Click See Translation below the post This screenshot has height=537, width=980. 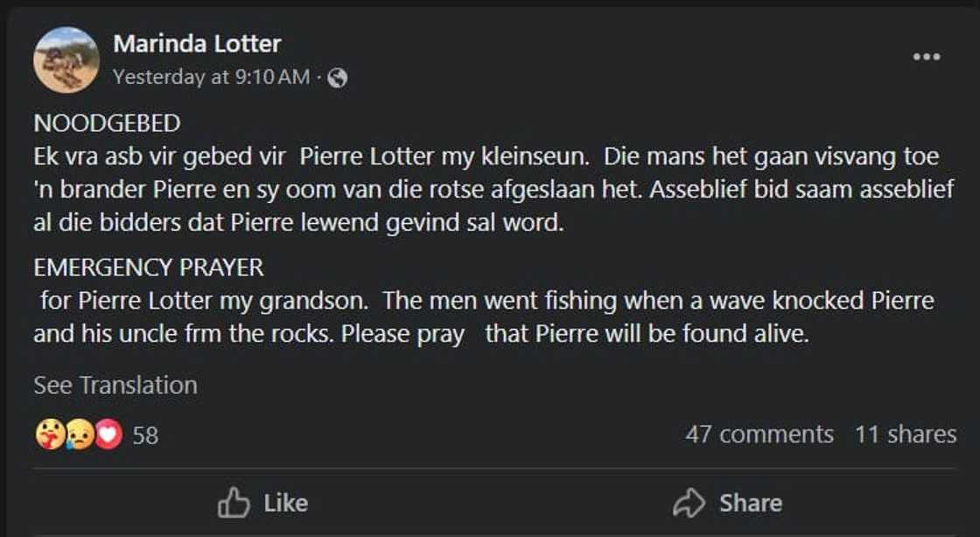click(115, 385)
